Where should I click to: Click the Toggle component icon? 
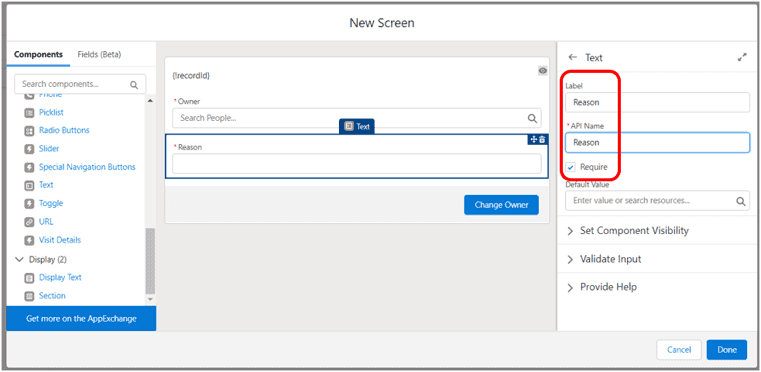click(x=29, y=203)
